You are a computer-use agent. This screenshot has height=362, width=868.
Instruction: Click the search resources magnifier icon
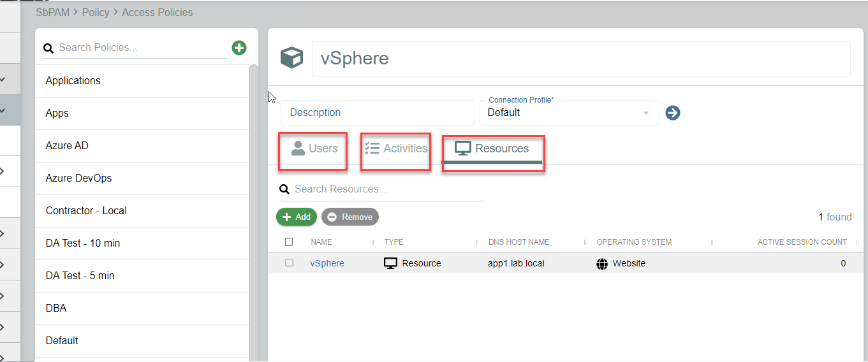coord(284,189)
